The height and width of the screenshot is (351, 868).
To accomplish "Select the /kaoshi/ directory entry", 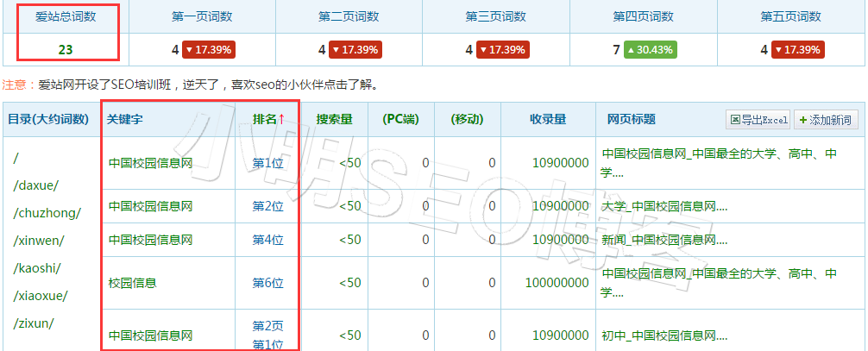I will point(38,267).
